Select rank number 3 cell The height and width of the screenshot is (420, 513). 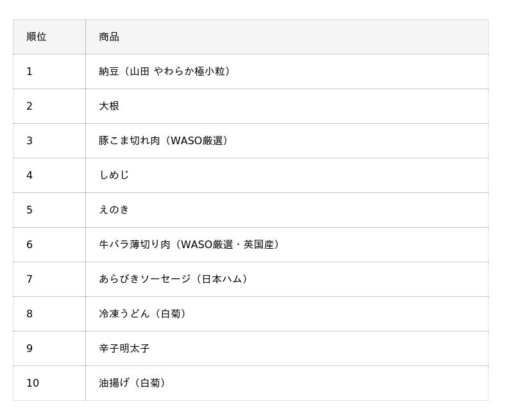click(49, 140)
